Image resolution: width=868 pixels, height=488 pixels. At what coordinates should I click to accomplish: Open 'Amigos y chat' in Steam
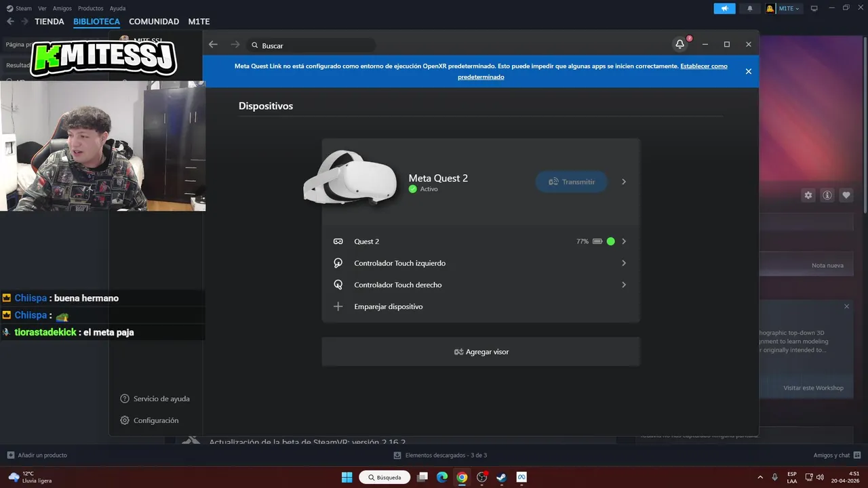point(837,455)
